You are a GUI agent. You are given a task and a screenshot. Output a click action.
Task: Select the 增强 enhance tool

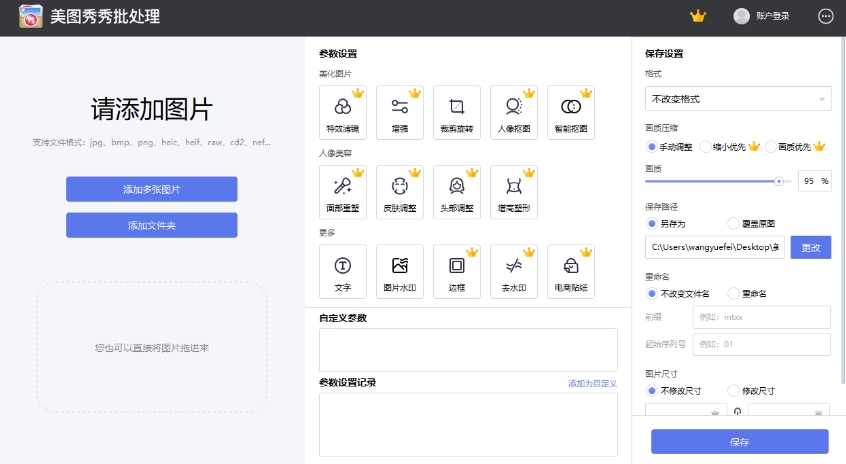pos(400,113)
